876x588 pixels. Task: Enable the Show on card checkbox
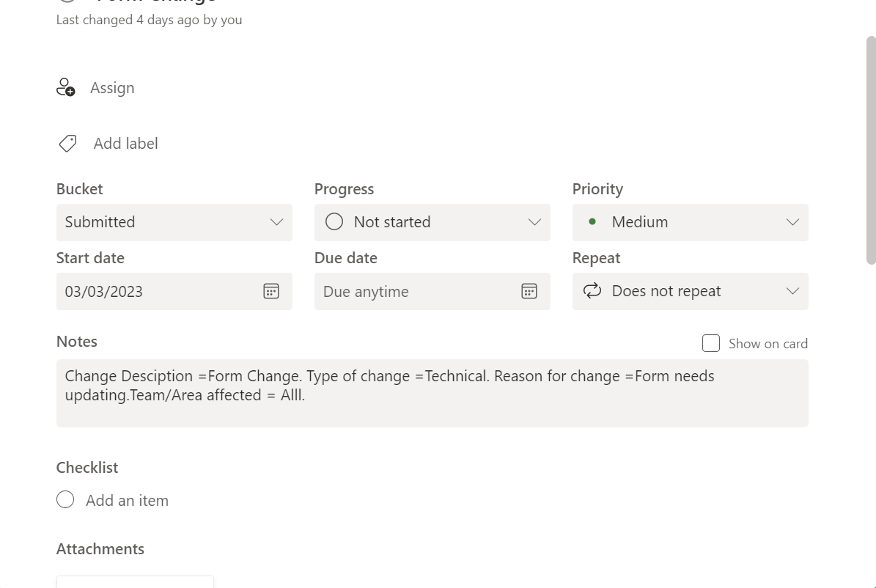710,342
